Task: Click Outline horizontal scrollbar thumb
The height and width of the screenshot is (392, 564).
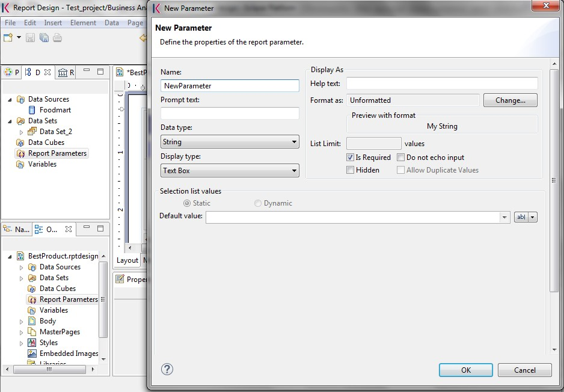Action: point(49,369)
